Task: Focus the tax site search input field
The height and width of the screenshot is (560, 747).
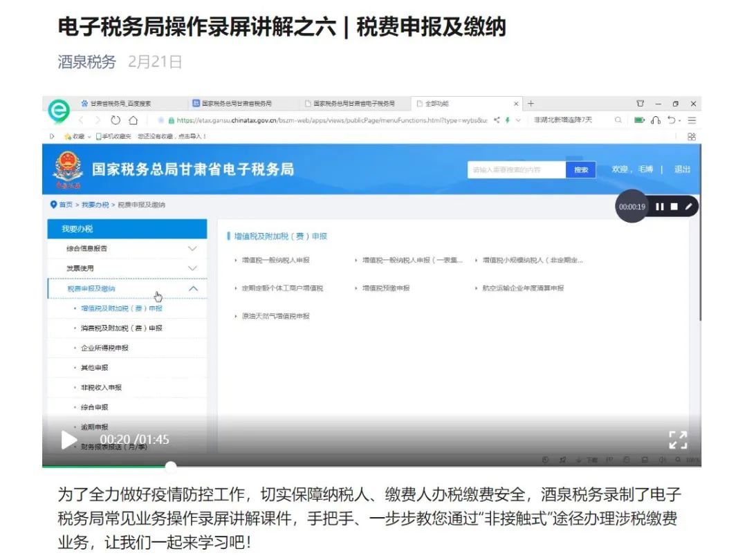Action: pyautogui.click(x=517, y=170)
